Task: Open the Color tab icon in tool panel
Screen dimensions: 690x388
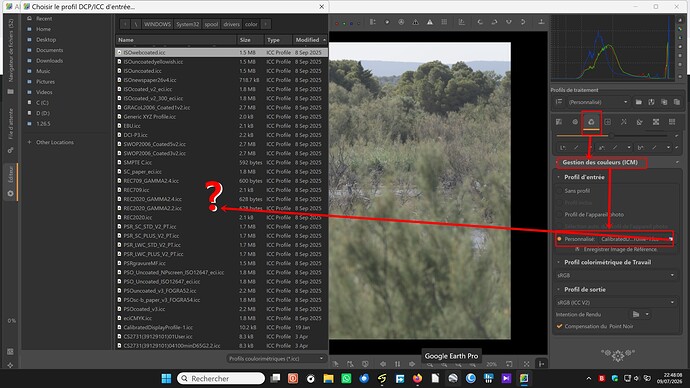Action: [x=591, y=122]
